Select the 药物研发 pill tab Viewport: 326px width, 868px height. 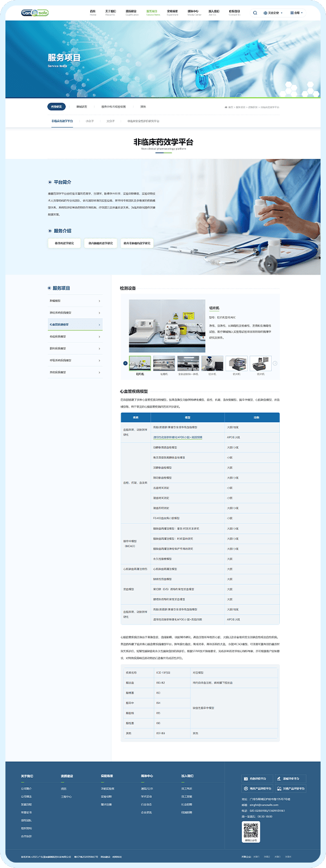(x=56, y=107)
